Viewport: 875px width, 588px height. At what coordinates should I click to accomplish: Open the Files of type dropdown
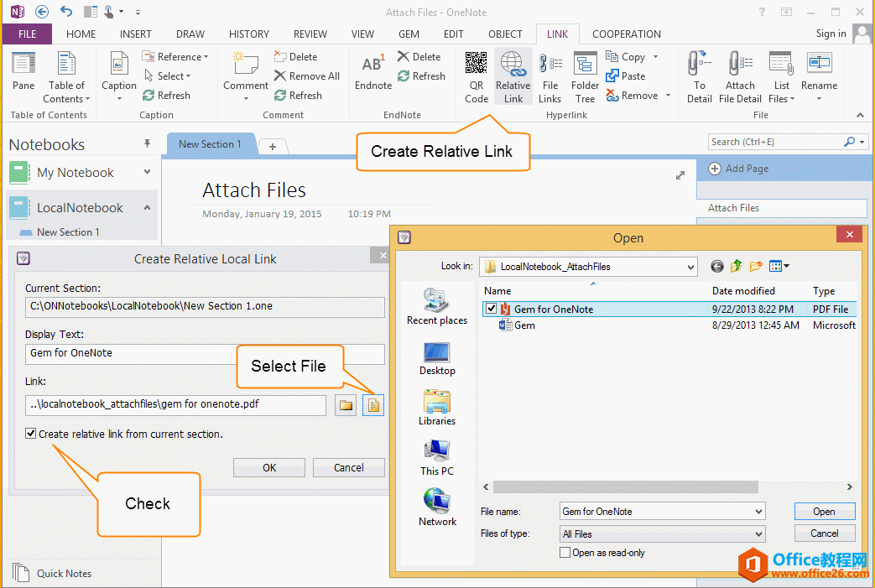tap(758, 533)
